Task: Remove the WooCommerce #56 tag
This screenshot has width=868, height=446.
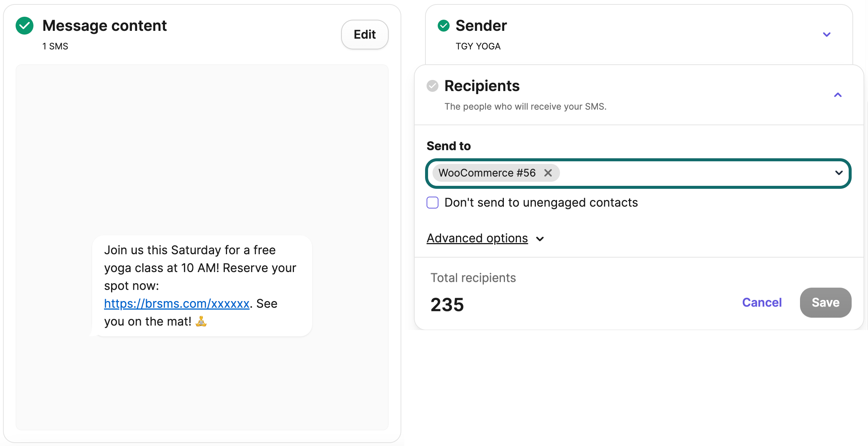Action: coord(548,172)
